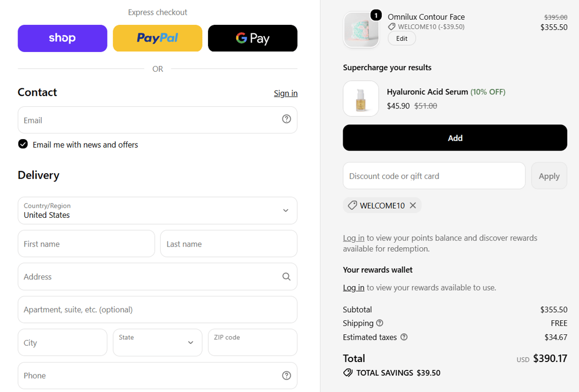Click the struck-through $395.00 price
This screenshot has height=392, width=579.
click(556, 18)
